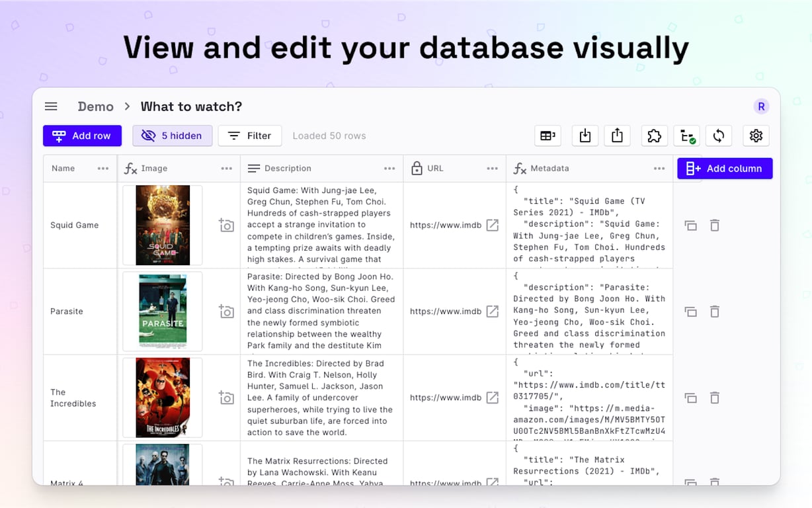The height and width of the screenshot is (508, 812).
Task: Click the export share icon
Action: point(617,136)
